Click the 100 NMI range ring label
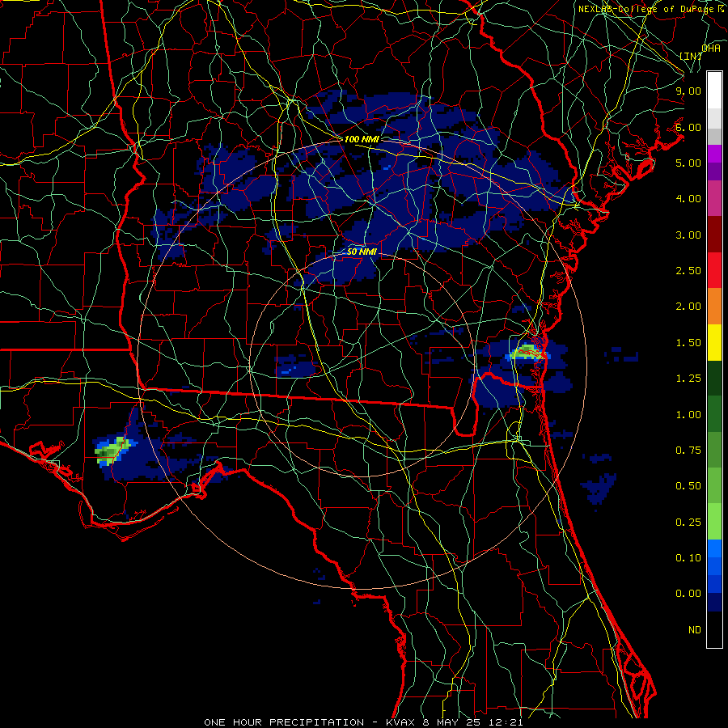 pyautogui.click(x=362, y=139)
